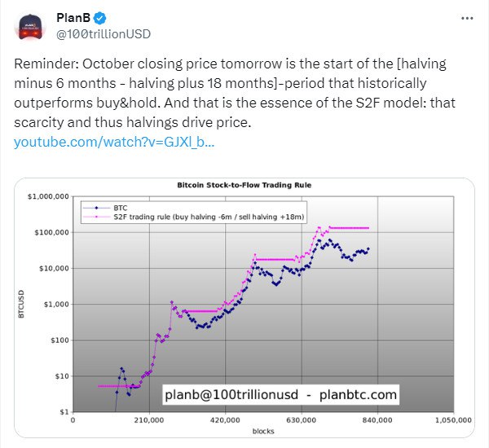Click the chart title Bitcoin Stock-to-Flow Trading Rule
The height and width of the screenshot is (448, 489).
pos(244,185)
